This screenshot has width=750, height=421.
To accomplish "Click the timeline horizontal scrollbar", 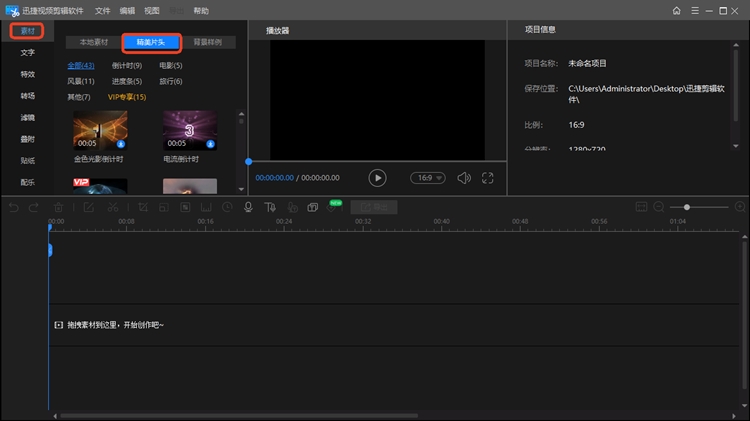I will [x=238, y=416].
